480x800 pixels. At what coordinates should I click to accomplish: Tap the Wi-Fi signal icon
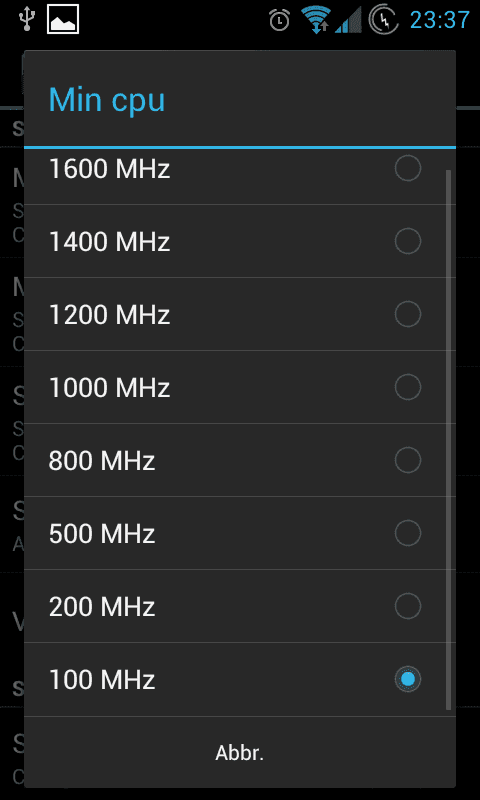click(316, 20)
